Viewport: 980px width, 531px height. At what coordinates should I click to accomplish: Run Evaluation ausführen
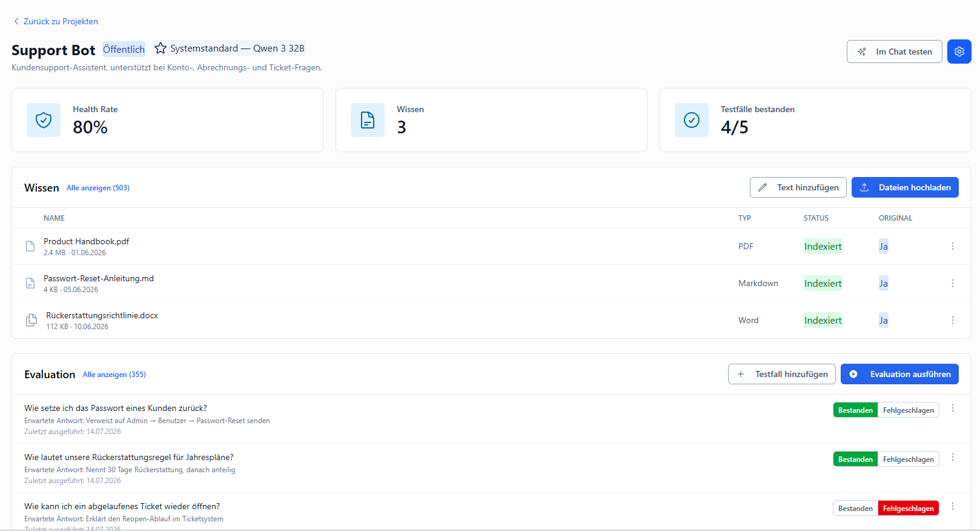click(x=899, y=374)
